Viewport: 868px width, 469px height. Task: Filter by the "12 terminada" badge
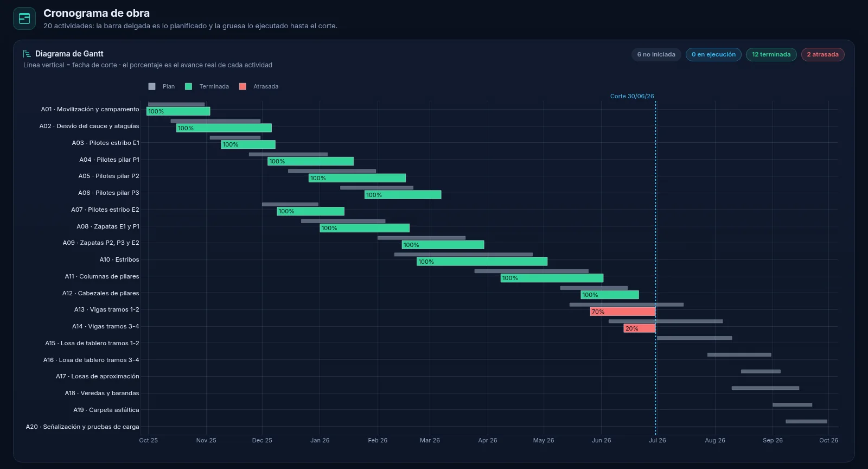coord(771,54)
